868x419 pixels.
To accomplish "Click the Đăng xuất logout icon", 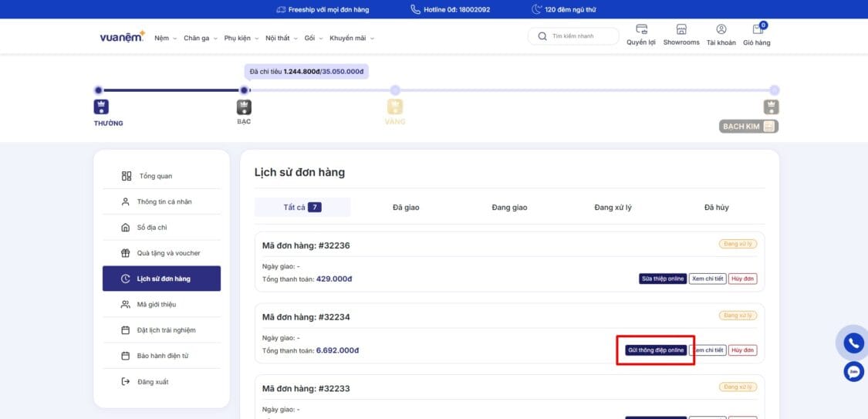I will tap(126, 381).
